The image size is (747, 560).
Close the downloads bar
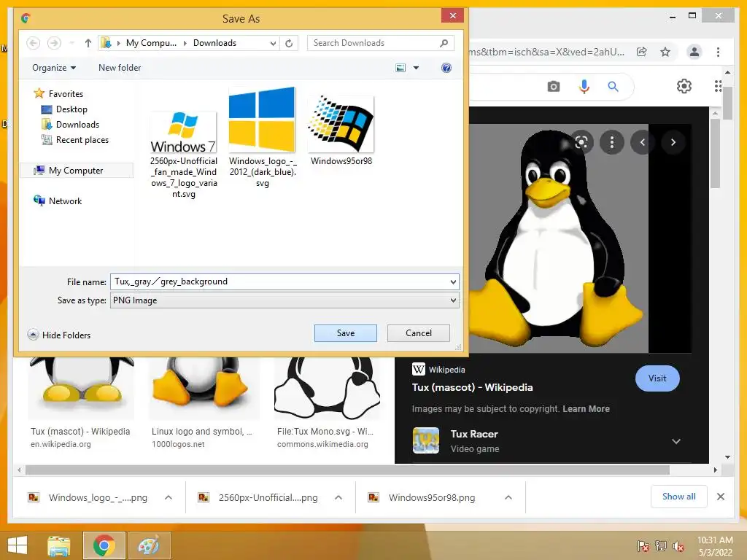tap(720, 497)
